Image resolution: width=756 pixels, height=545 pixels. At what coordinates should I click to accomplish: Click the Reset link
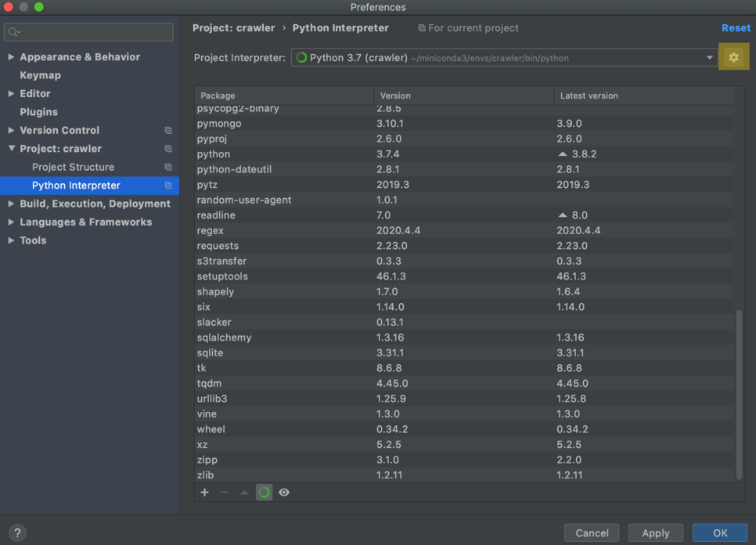click(736, 27)
